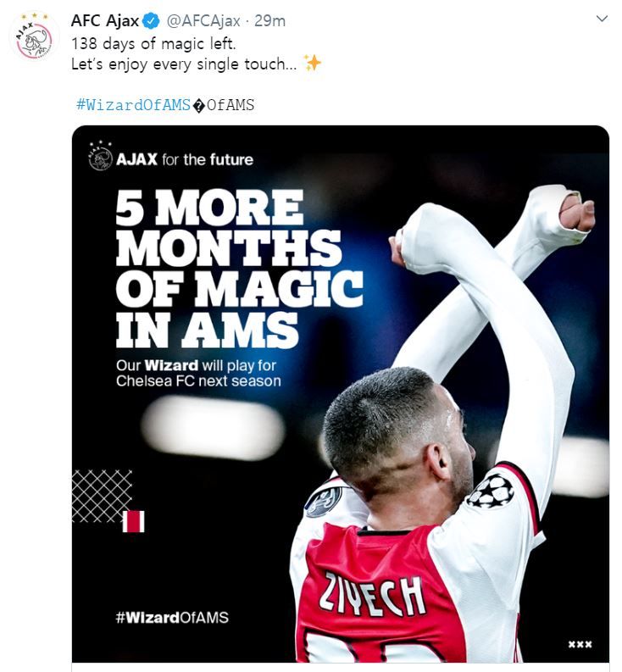622x672 pixels.
Task: Click the three white crosses icon
Action: click(580, 644)
